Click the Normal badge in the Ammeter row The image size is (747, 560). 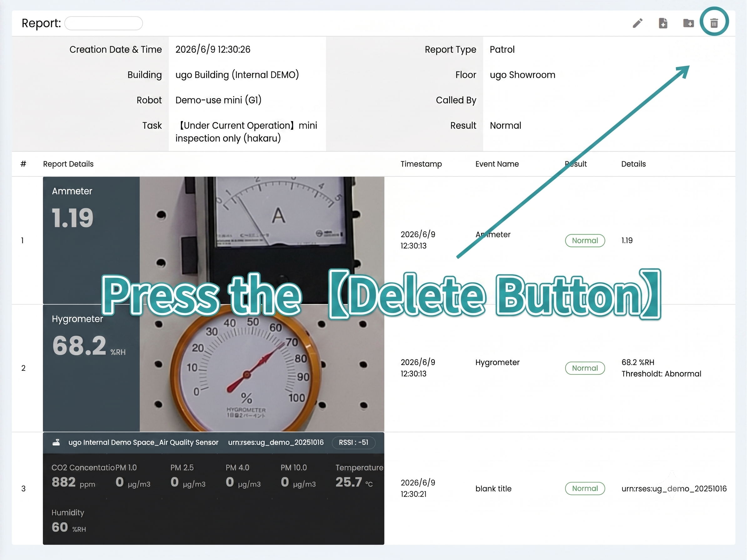coord(585,241)
